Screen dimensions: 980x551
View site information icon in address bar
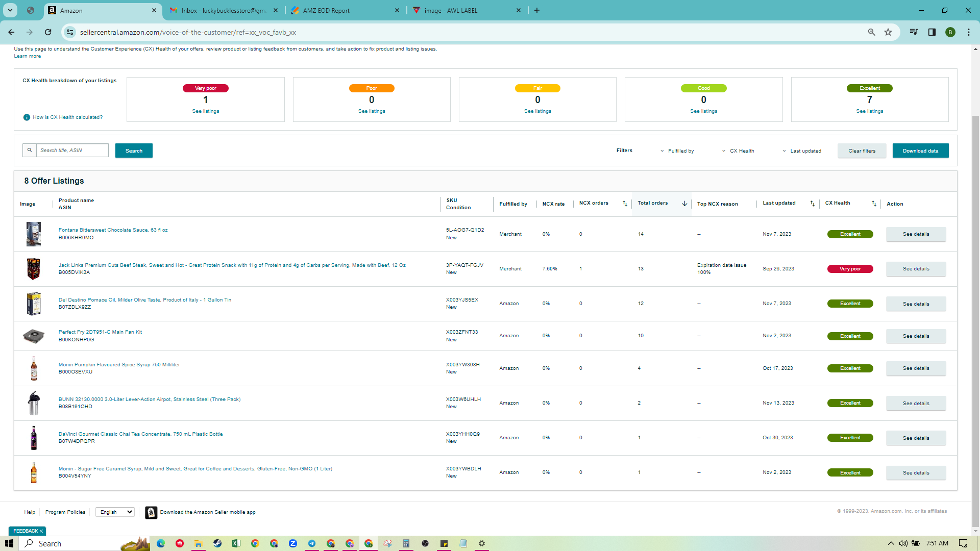click(x=70, y=32)
